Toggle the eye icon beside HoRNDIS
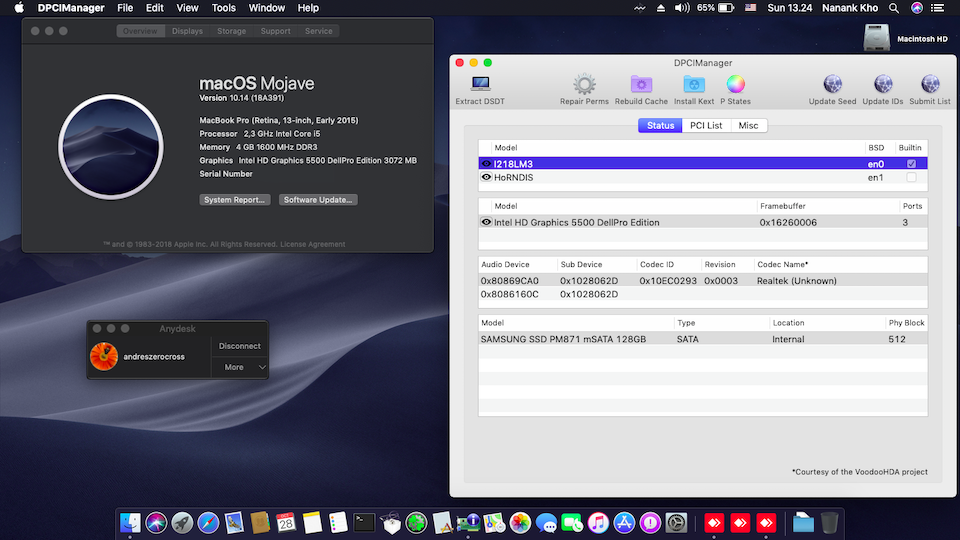Image resolution: width=960 pixels, height=540 pixels. 486,177
